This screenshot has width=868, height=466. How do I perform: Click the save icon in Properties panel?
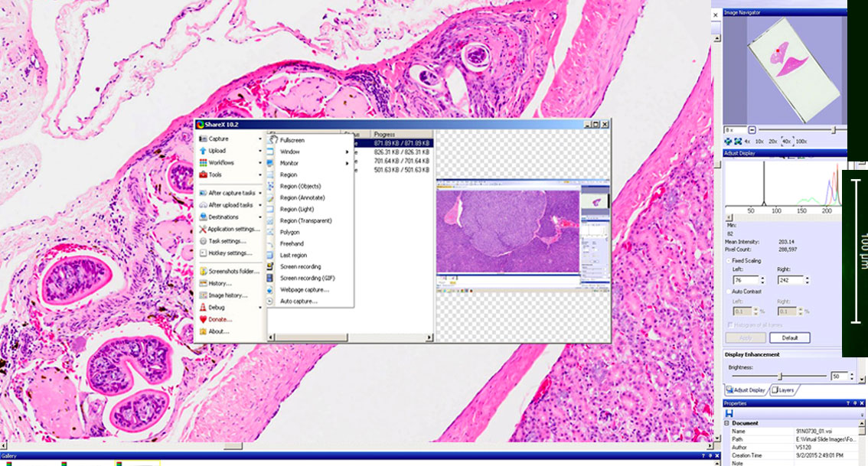(x=729, y=413)
